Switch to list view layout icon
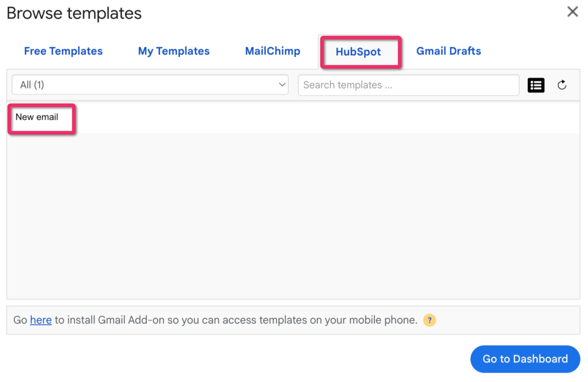The image size is (588, 382). pos(535,85)
